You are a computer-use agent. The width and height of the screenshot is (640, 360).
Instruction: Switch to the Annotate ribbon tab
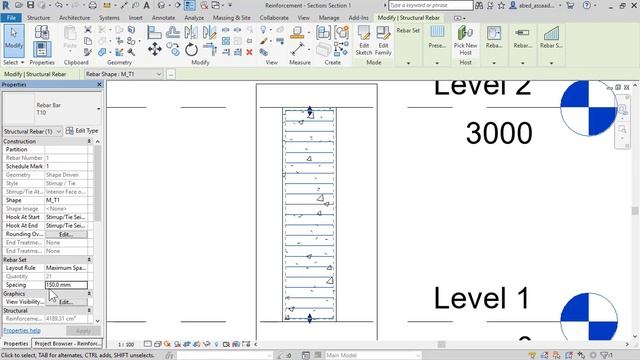(163, 18)
